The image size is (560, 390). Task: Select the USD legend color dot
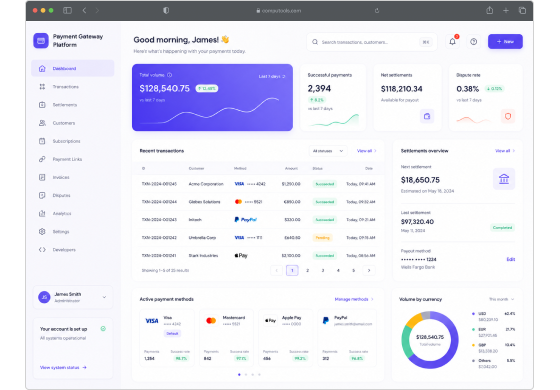[474, 314]
